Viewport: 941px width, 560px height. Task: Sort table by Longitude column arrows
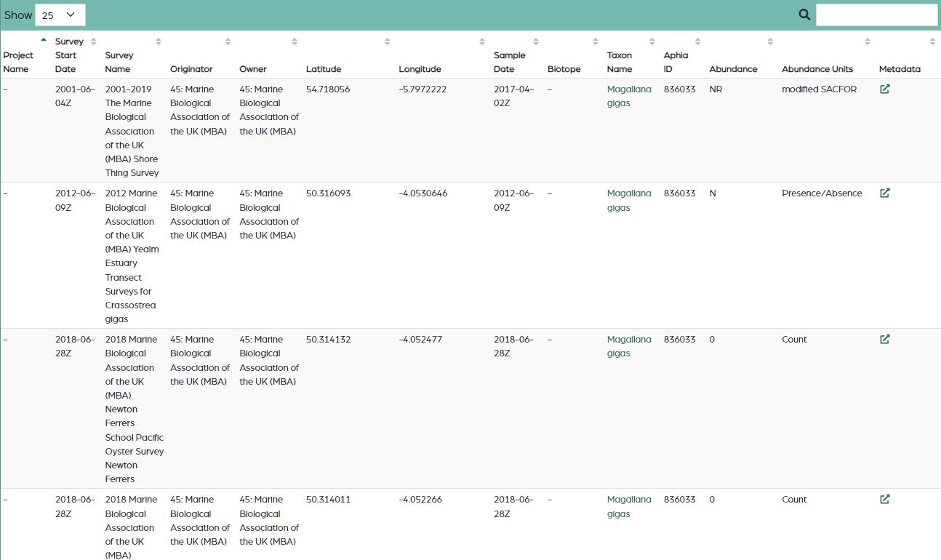point(481,41)
